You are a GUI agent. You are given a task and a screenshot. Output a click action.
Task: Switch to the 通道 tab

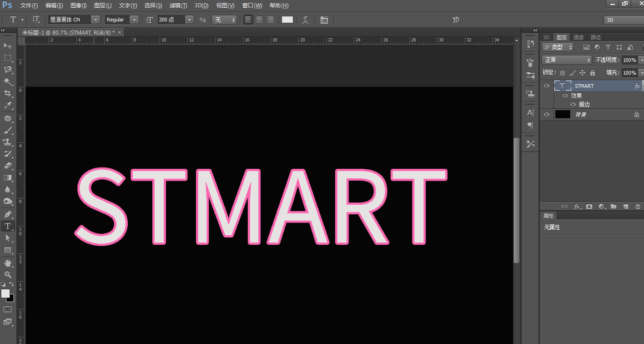click(578, 37)
